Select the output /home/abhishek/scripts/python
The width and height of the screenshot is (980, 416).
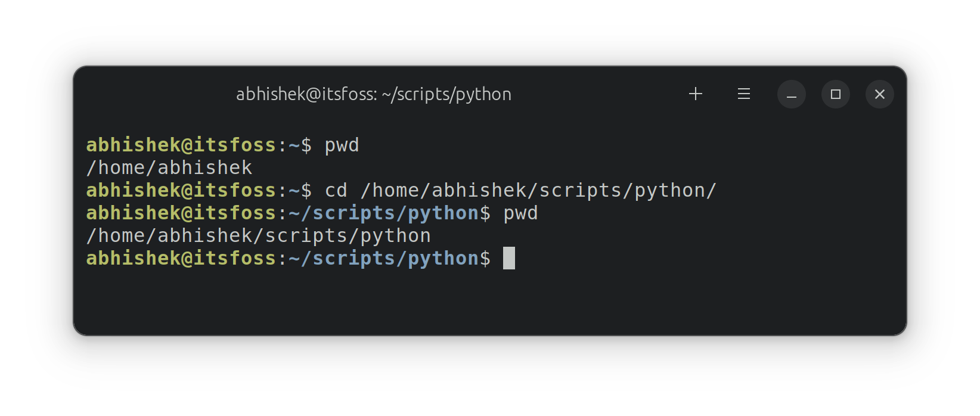(x=258, y=235)
